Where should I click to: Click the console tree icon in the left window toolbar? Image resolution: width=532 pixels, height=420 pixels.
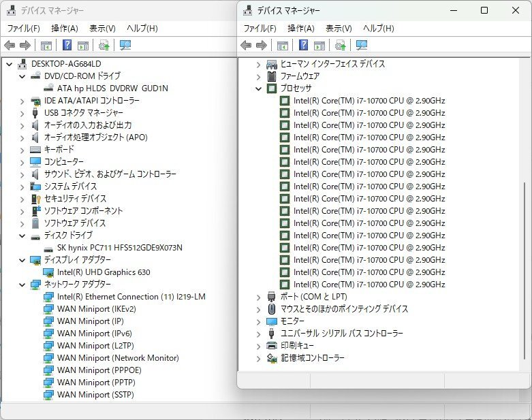coord(46,46)
